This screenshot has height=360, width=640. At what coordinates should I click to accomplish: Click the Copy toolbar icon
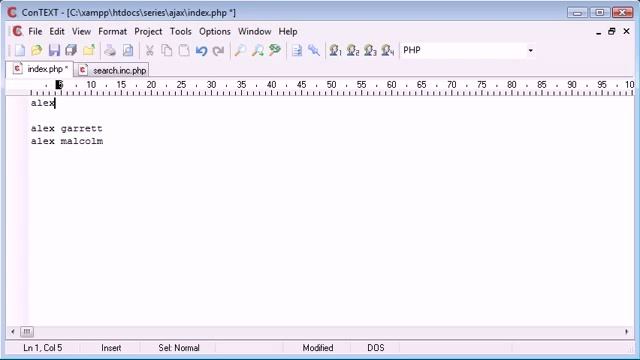pos(167,51)
